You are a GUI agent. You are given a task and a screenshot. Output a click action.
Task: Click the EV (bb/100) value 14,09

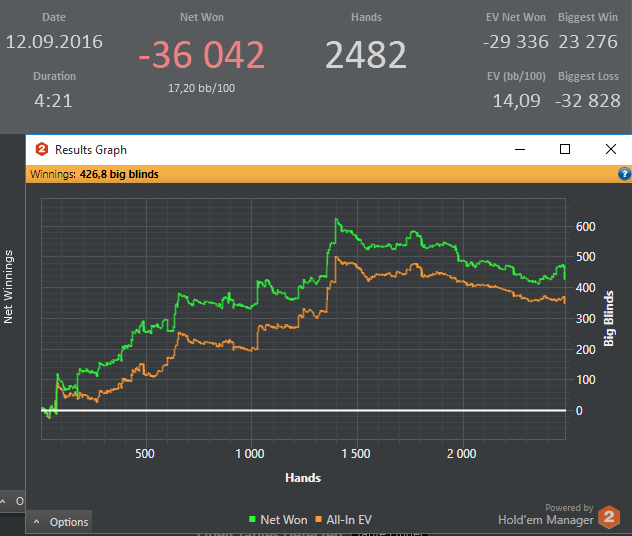coord(516,101)
